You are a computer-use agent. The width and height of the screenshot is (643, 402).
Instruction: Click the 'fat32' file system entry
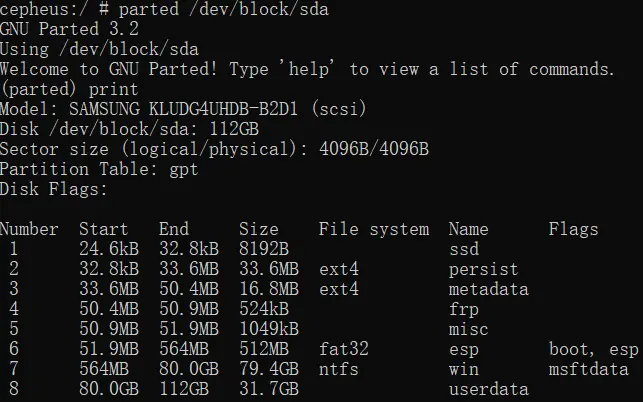coord(344,349)
